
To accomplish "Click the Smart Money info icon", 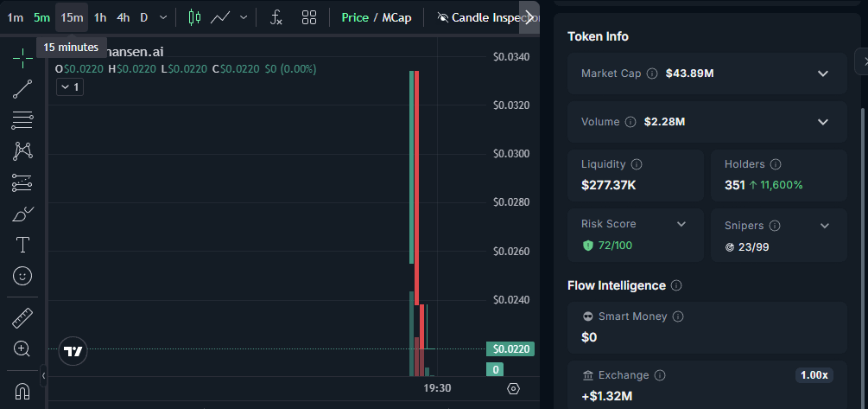I will point(678,316).
